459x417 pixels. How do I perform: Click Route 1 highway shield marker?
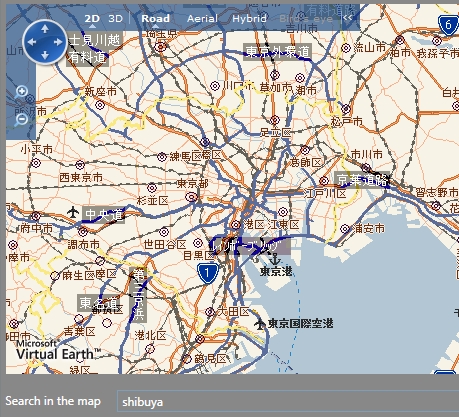click(x=208, y=273)
